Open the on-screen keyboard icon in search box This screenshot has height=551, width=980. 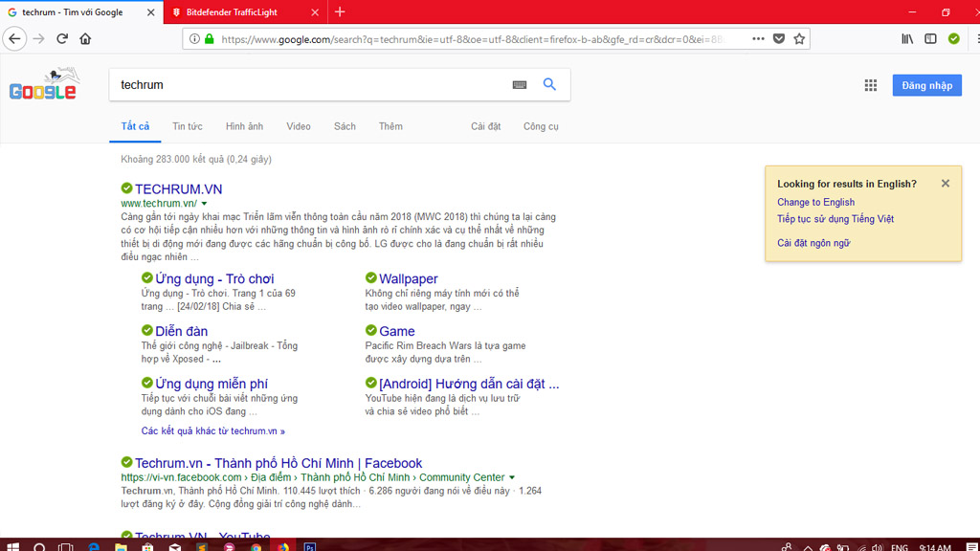click(520, 85)
